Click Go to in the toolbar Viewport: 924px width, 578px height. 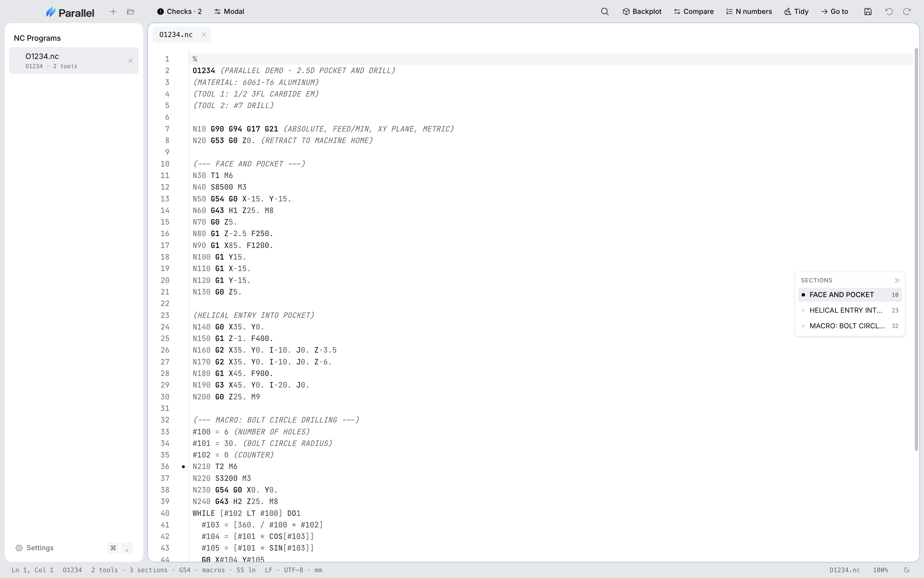pyautogui.click(x=835, y=12)
